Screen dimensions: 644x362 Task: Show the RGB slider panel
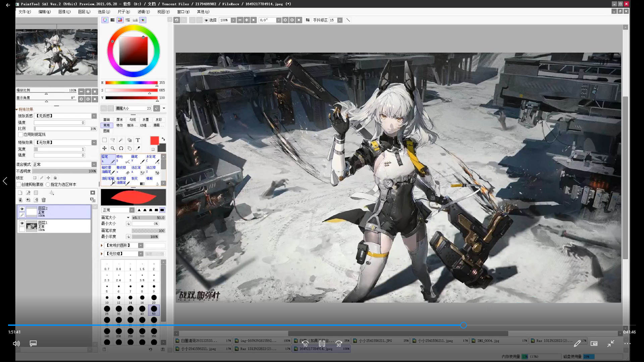112,20
